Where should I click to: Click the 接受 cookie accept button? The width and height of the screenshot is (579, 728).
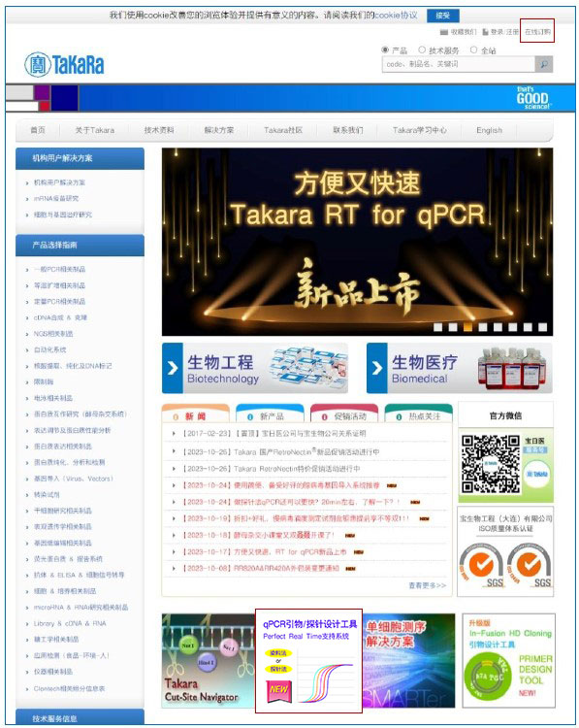[x=442, y=16]
